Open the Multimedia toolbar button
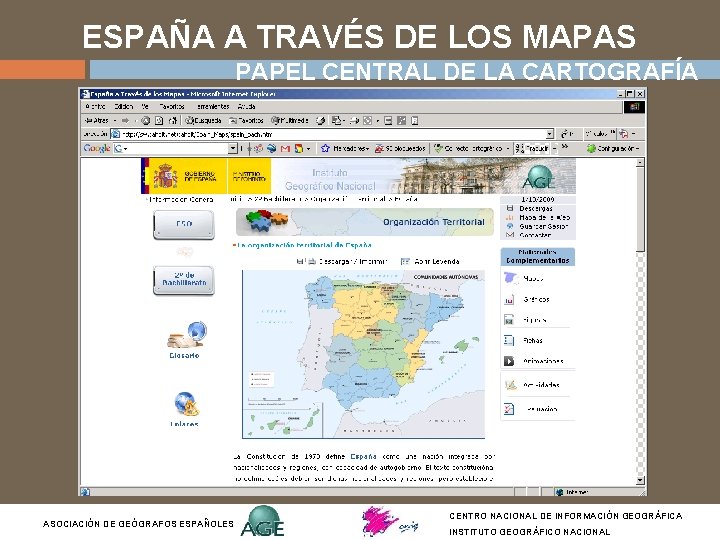This screenshot has width=720, height=540. (x=289, y=120)
